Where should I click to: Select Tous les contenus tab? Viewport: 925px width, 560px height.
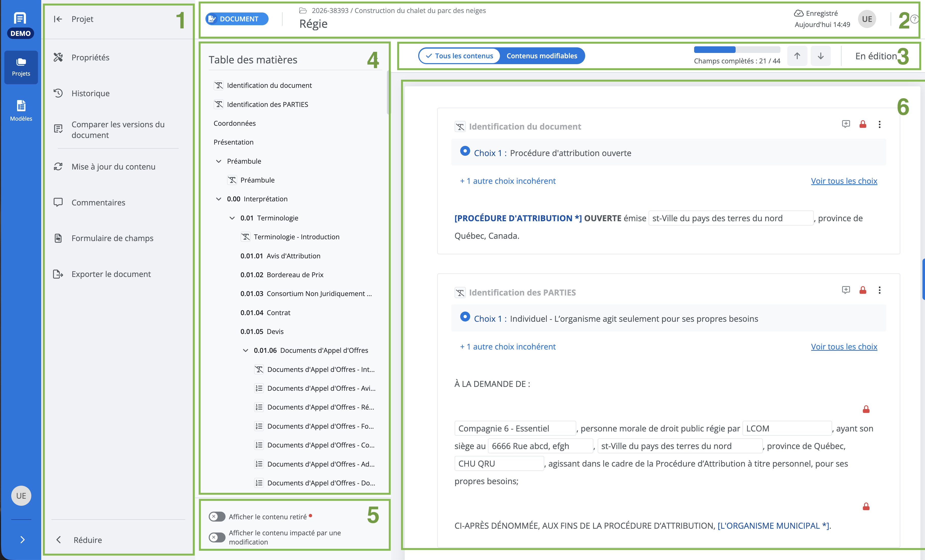pos(459,56)
